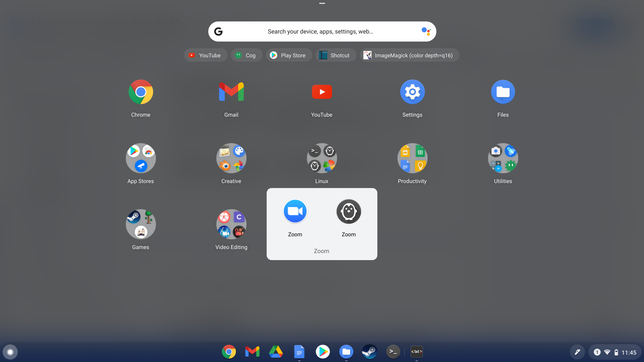Open the Files app in the launcher grid
Image resolution: width=644 pixels, height=362 pixels.
coord(503,92)
